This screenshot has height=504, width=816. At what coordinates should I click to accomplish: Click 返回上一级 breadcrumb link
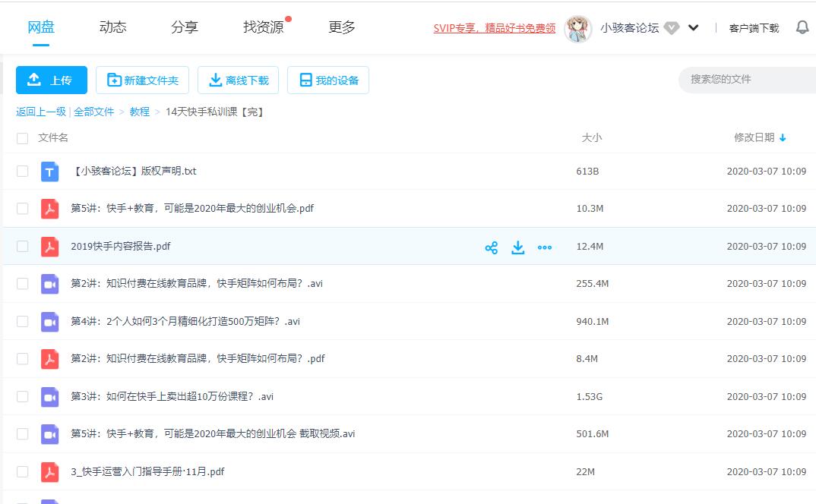pyautogui.click(x=41, y=112)
